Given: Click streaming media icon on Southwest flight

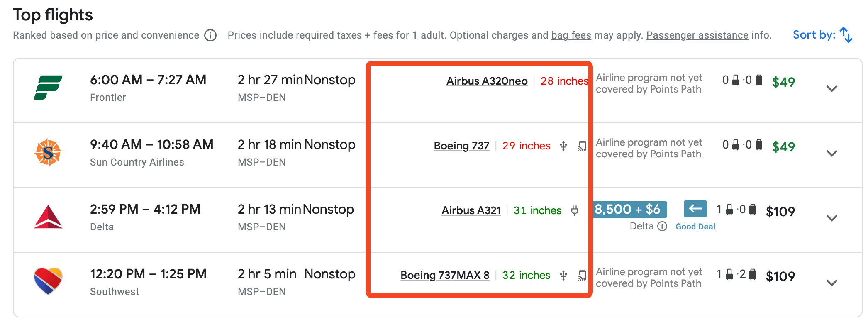Looking at the screenshot, I should 582,276.
